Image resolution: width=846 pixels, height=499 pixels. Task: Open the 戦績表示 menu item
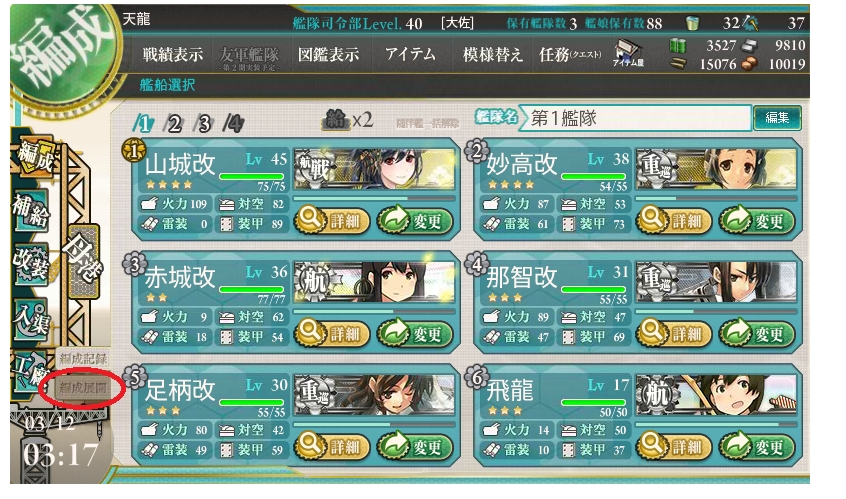(173, 54)
